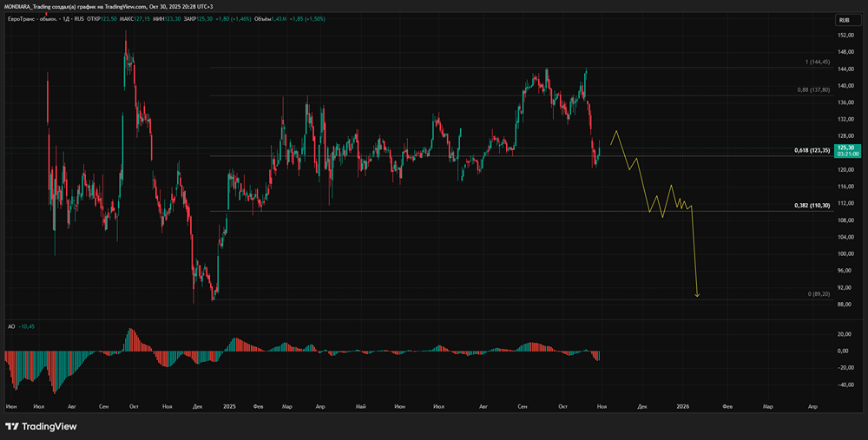The width and height of the screenshot is (868, 440).
Task: Click the Сен label on the time axis near 2025 peak
Action: pos(523,405)
